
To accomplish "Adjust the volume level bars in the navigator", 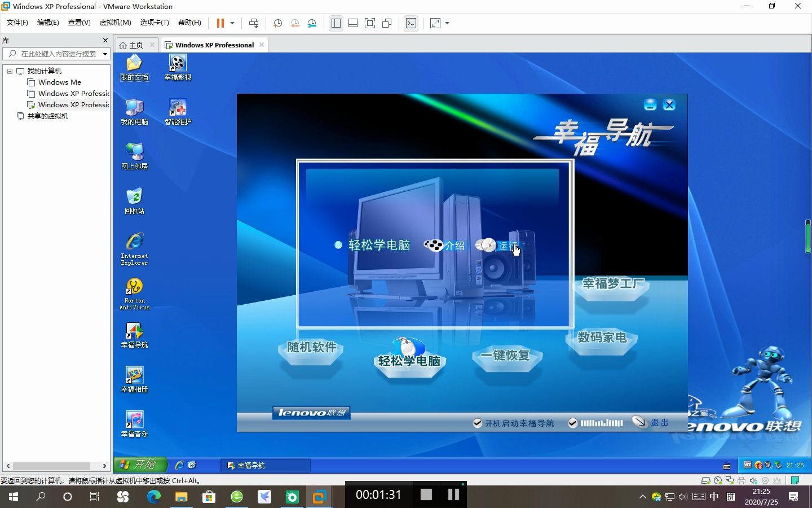I will tap(602, 423).
